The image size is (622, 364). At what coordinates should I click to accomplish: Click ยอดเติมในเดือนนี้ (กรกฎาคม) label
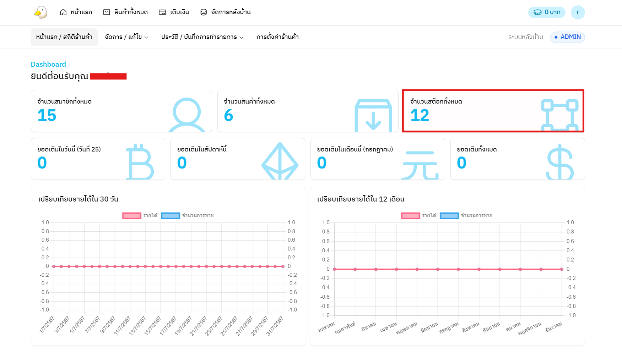coord(355,149)
